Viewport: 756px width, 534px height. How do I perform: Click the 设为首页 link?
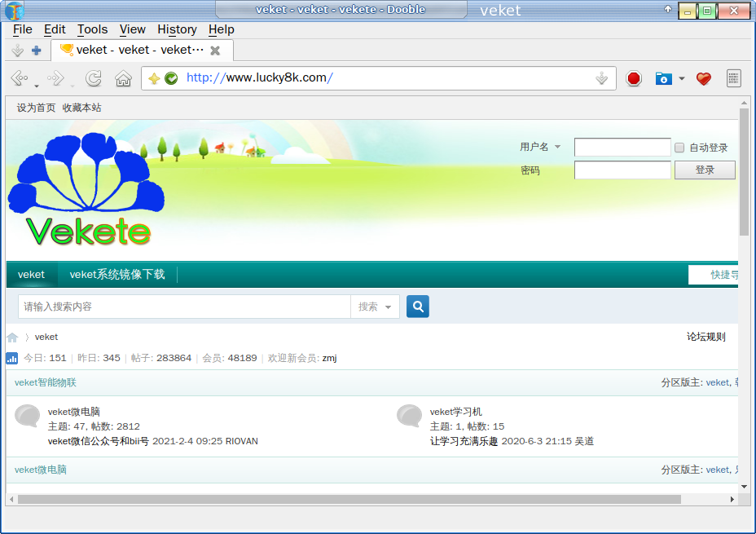point(36,108)
